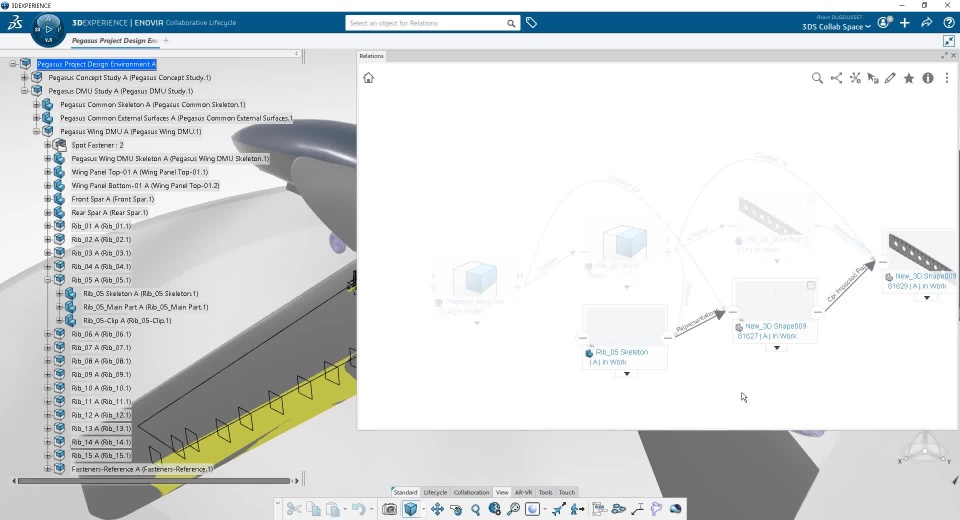Click the graph branch icon in Relations toolbar

pyautogui.click(x=836, y=78)
